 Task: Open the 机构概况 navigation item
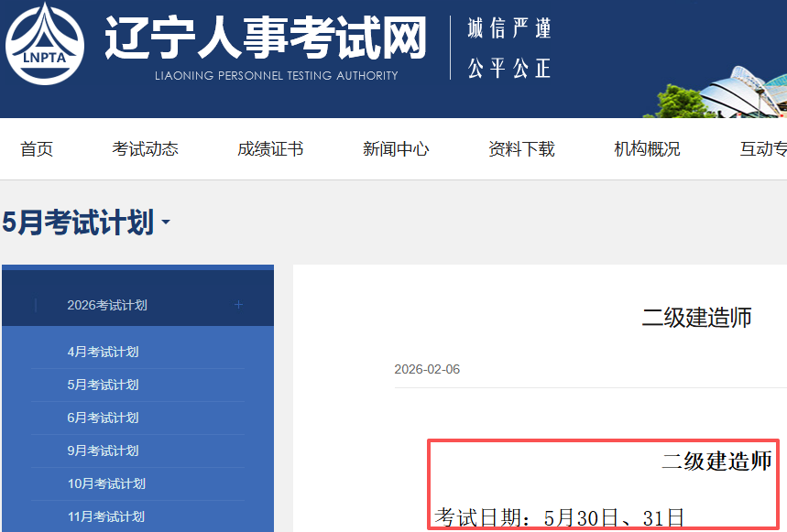pos(647,149)
